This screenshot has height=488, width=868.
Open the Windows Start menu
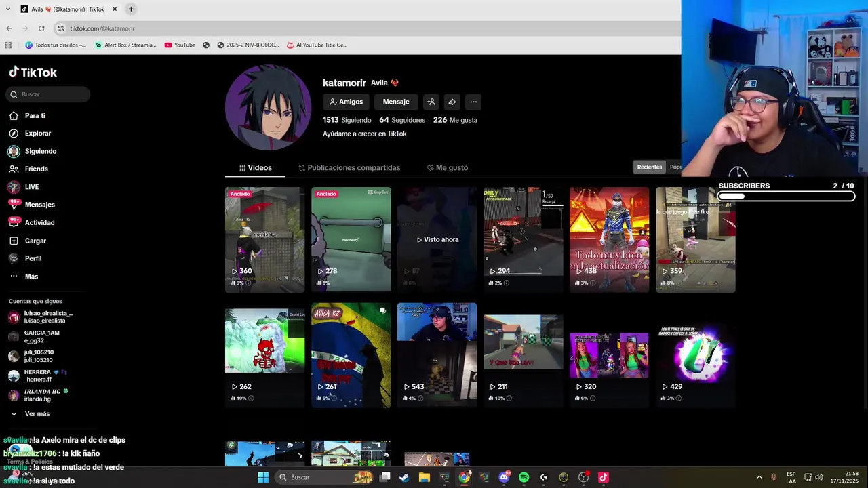(263, 477)
